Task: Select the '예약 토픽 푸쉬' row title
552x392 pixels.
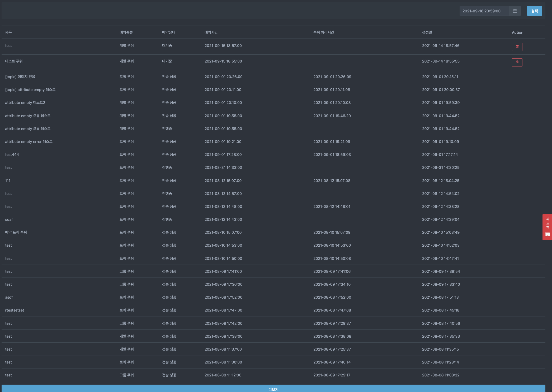Action: (x=16, y=232)
